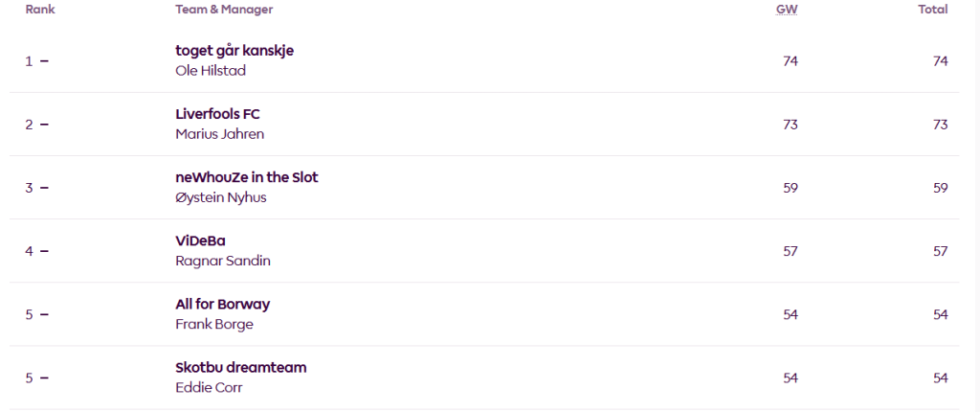Click rank movement dash in Frank Borge's row

pos(44,314)
